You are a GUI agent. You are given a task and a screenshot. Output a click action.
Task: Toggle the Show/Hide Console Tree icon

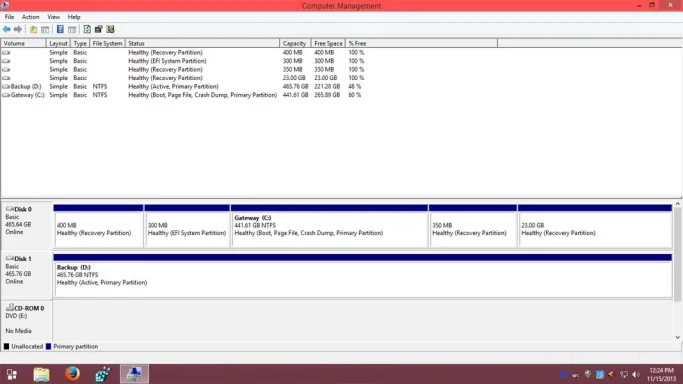(45, 29)
